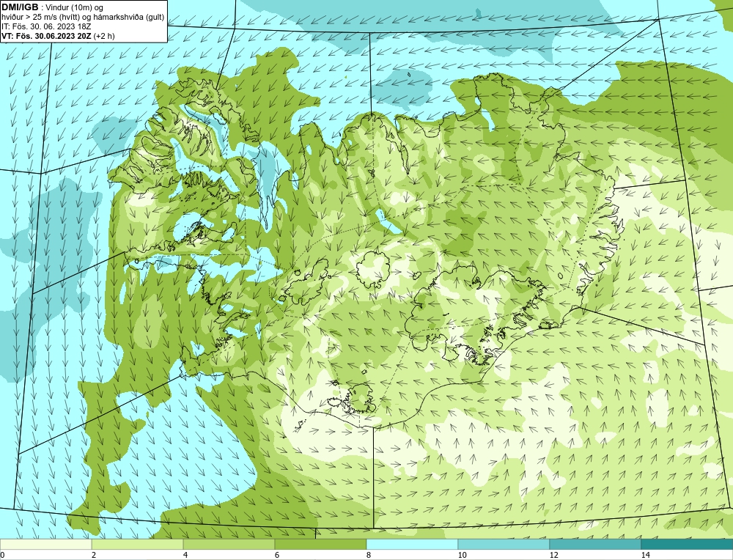Image resolution: width=733 pixels, height=560 pixels.
Task: Click the dark teal legend swatch above 14 m/s
Action: click(x=688, y=545)
